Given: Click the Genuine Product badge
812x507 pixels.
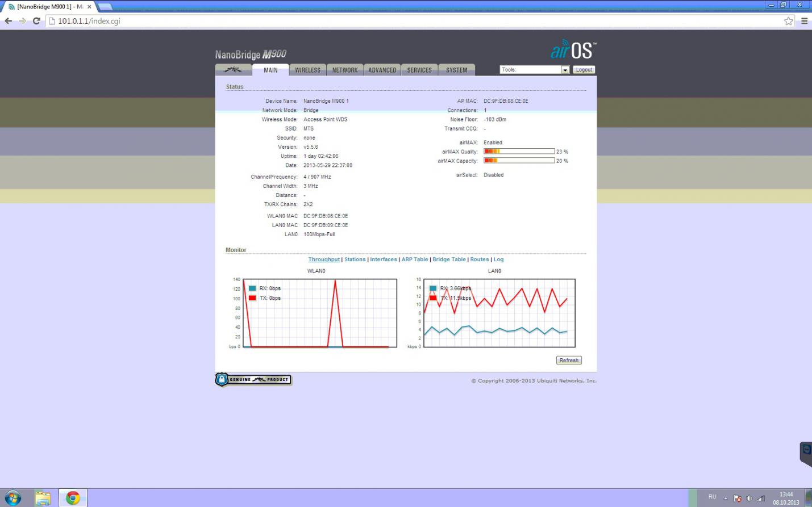Looking at the screenshot, I should point(253,379).
